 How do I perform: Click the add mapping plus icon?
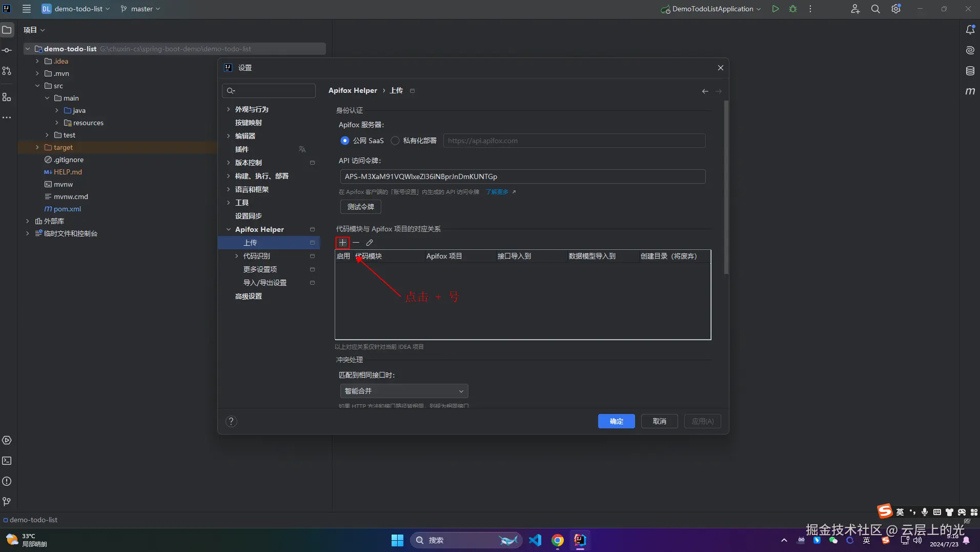coord(342,243)
